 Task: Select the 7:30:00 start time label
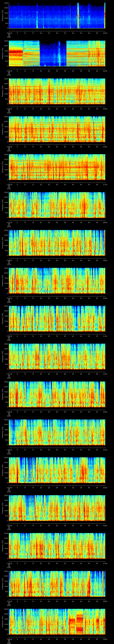9,336
